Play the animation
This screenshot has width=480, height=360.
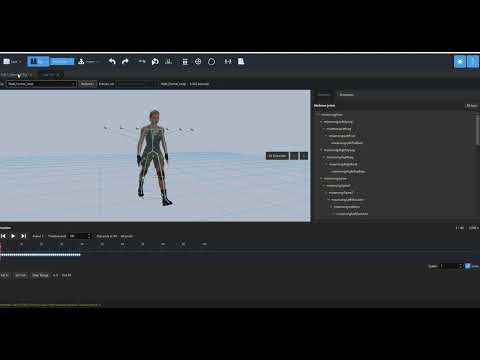(x=13, y=236)
